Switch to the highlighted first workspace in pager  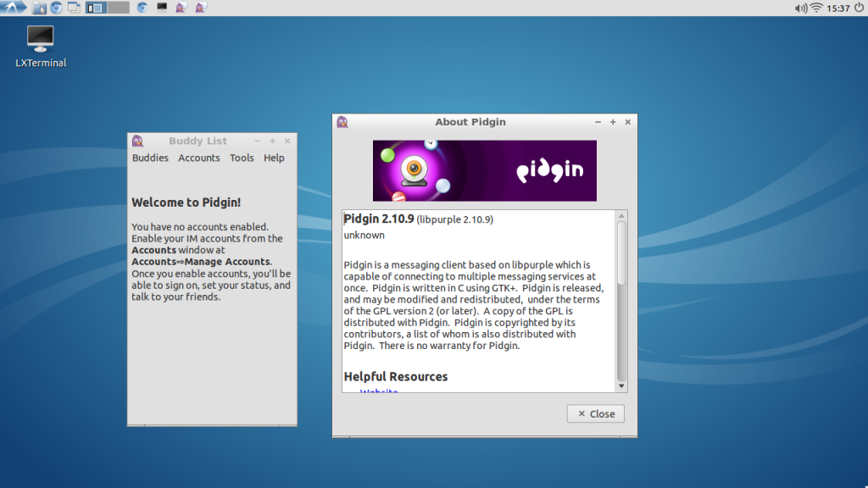[96, 8]
